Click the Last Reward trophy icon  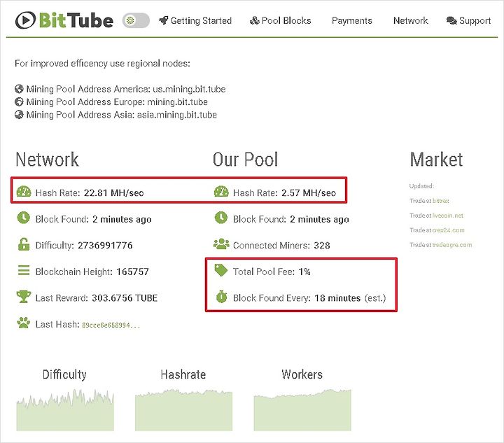[24, 297]
